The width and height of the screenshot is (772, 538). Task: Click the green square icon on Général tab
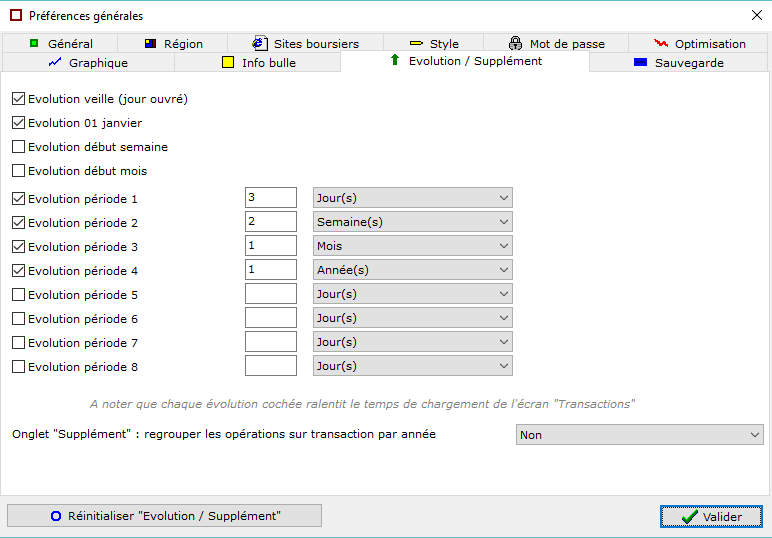(34, 43)
